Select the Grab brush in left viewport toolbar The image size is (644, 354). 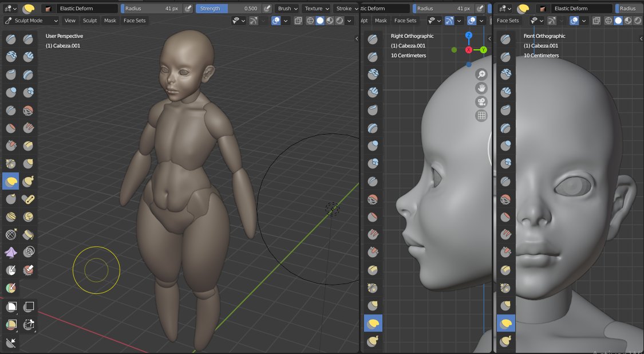click(x=29, y=163)
